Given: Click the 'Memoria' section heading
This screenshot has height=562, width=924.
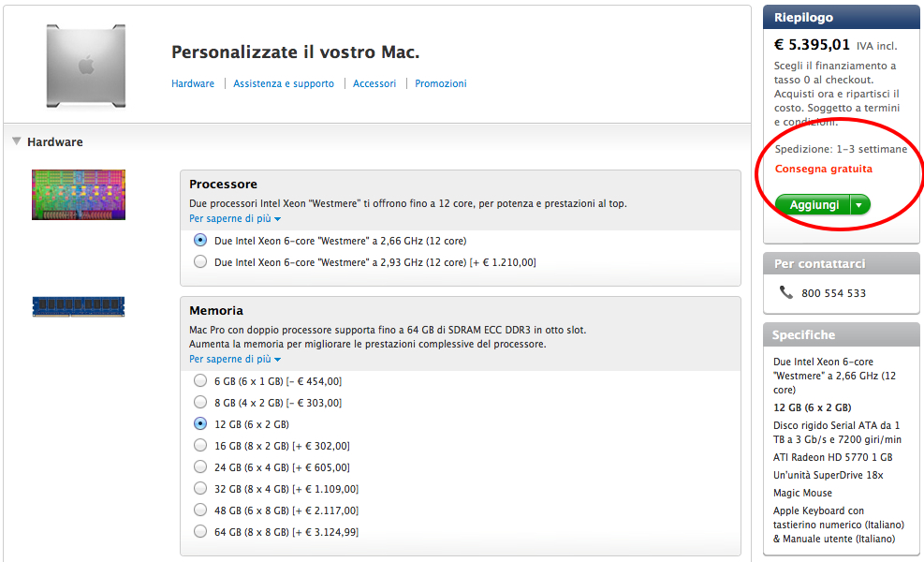Looking at the screenshot, I should point(216,310).
